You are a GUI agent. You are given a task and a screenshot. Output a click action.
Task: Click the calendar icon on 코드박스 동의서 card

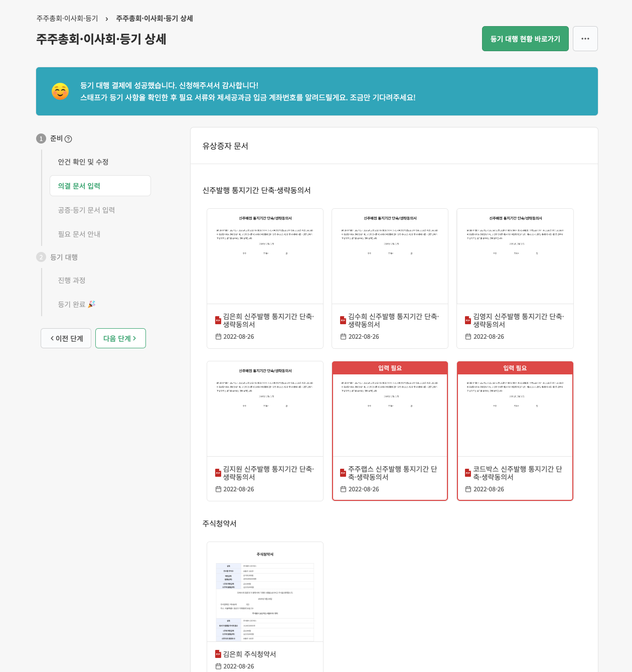(x=468, y=489)
